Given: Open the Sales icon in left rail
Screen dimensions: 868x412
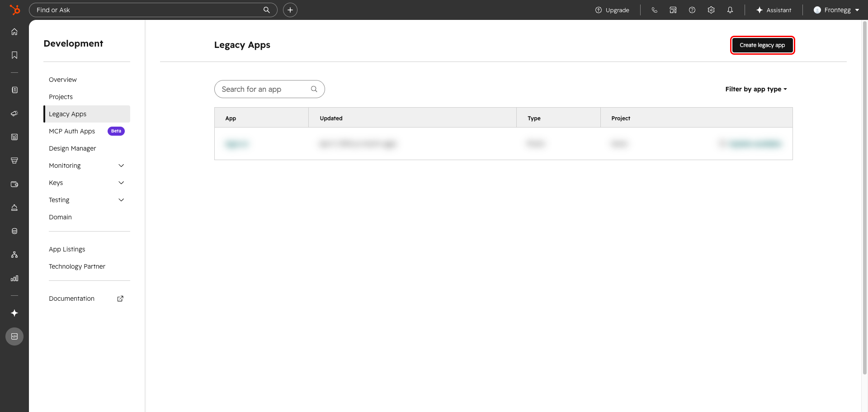Looking at the screenshot, I should 14,161.
